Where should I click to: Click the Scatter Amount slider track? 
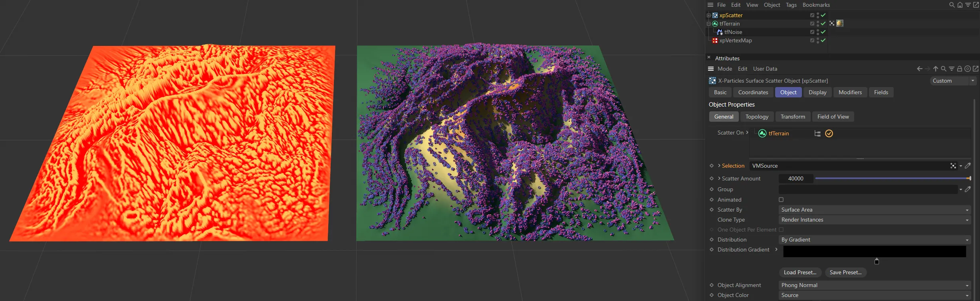(893, 178)
